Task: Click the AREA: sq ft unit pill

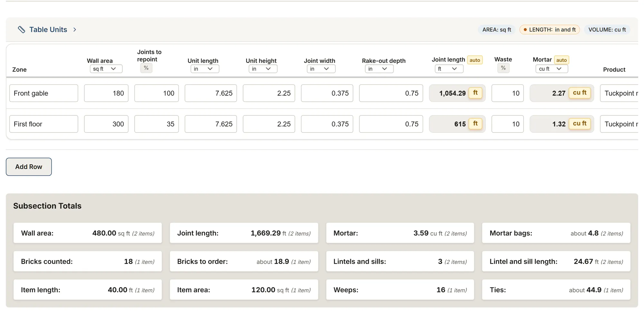Action: click(x=497, y=30)
